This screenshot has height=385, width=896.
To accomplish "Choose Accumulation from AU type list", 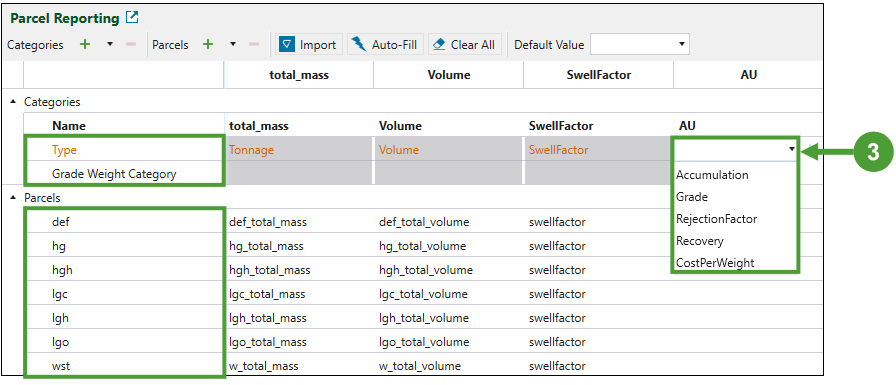I will (x=712, y=175).
